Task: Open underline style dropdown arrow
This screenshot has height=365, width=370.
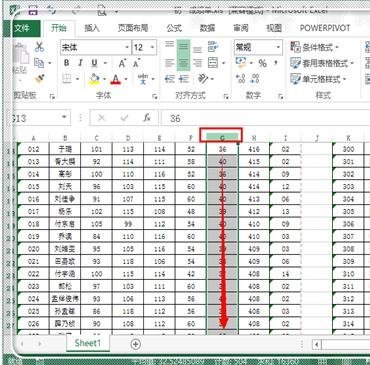Action: tap(105, 63)
